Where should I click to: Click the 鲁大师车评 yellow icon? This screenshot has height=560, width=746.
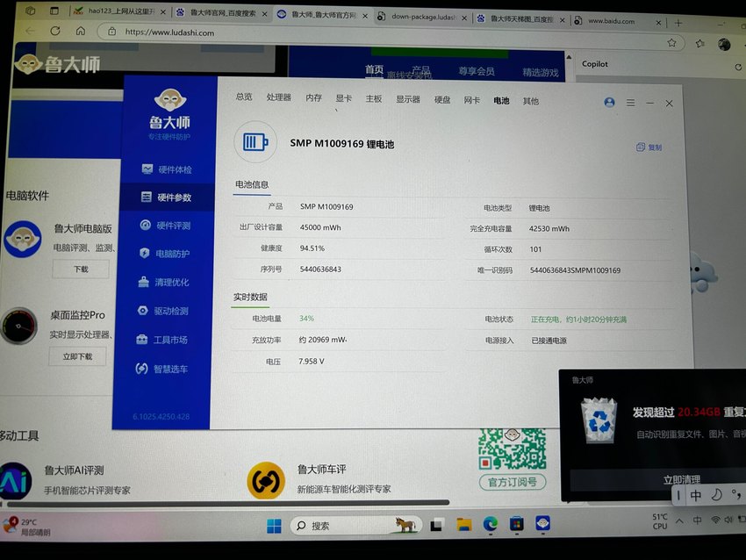265,481
